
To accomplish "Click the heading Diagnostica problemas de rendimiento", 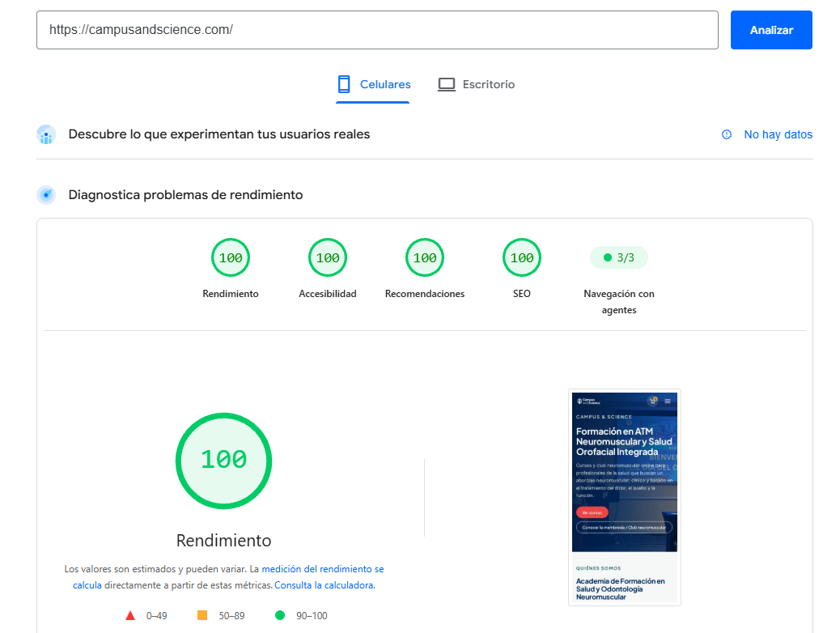I will (x=185, y=195).
